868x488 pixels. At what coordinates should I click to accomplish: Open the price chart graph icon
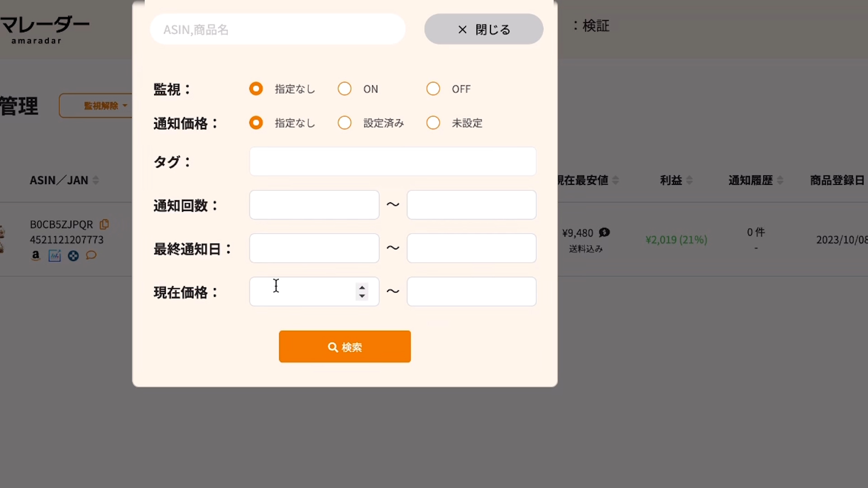tap(55, 256)
